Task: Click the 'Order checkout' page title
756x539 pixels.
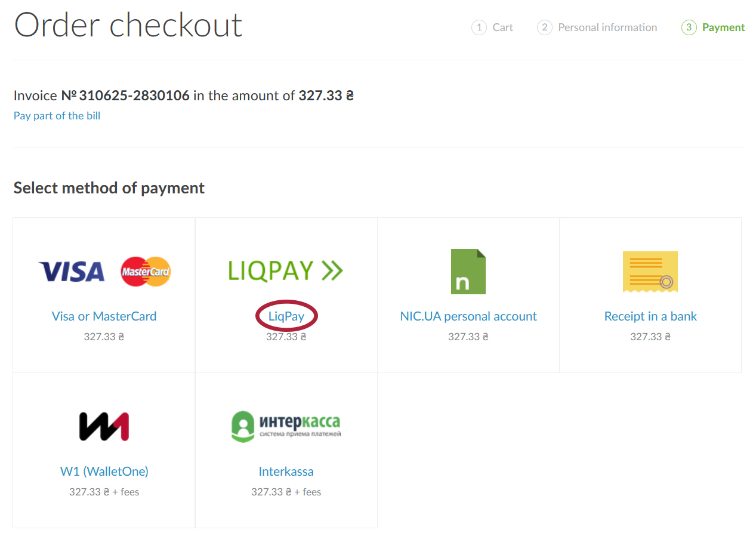Action: click(x=128, y=25)
